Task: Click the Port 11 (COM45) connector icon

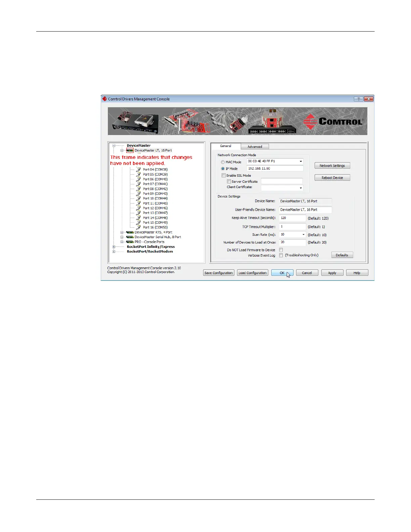Action: tap(138, 203)
